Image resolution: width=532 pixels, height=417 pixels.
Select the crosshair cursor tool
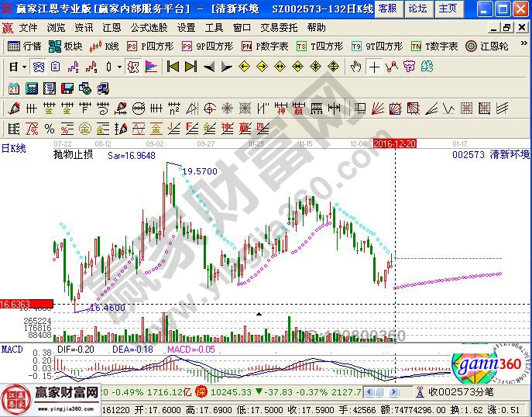tap(375, 67)
